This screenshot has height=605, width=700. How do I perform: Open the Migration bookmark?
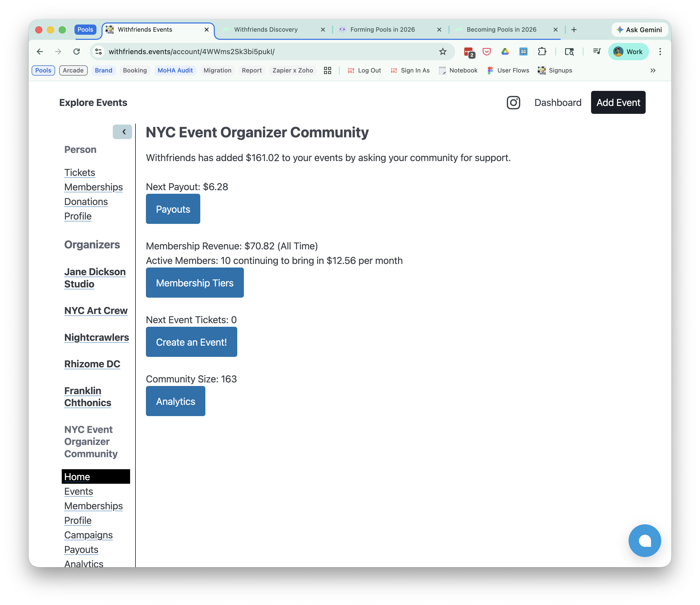217,70
